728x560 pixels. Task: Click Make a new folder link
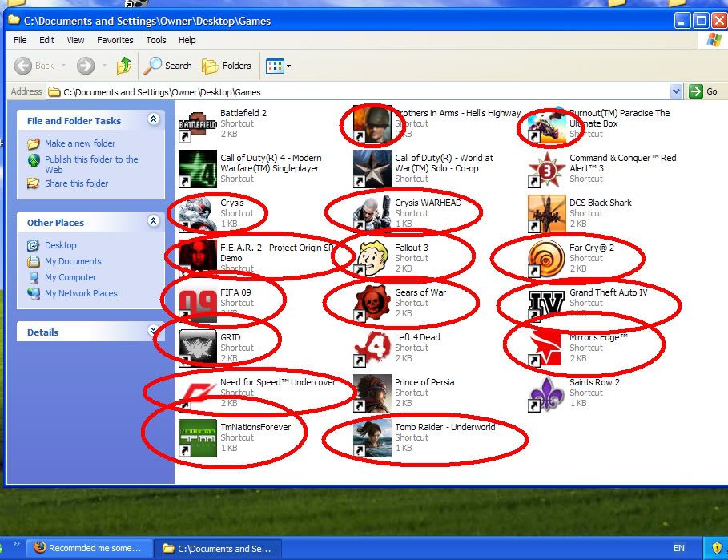click(x=80, y=143)
